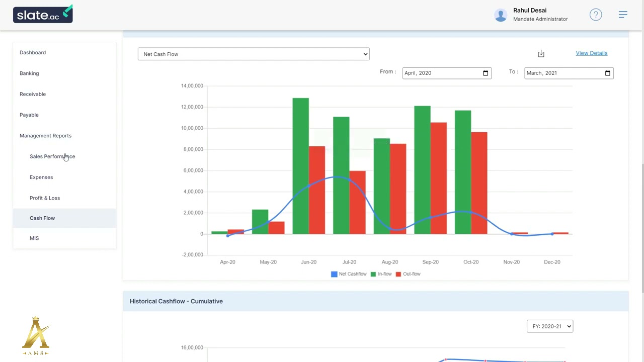Click the slate.ac logo
Viewport: 644px width, 362px height.
[x=43, y=14]
